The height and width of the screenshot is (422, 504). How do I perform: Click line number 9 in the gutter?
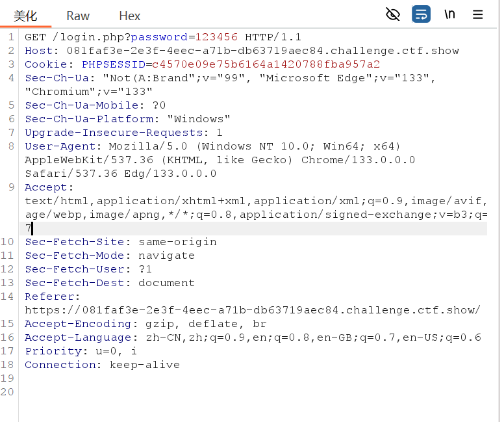pyautogui.click(x=11, y=187)
